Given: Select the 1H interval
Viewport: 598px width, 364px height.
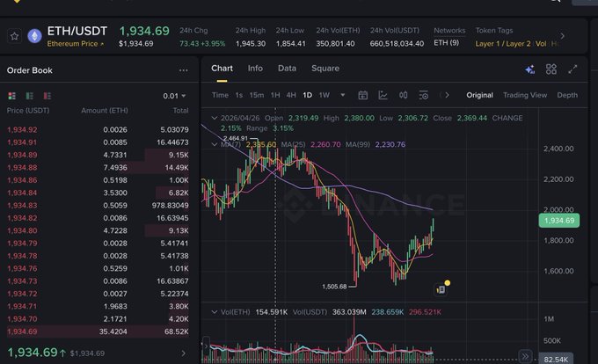Looking at the screenshot, I should [x=275, y=95].
